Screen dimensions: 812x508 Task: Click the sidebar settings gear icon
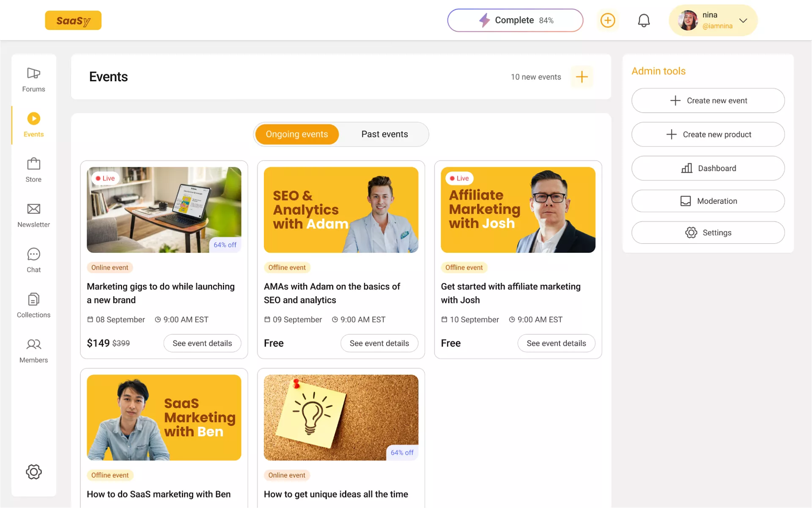click(33, 472)
